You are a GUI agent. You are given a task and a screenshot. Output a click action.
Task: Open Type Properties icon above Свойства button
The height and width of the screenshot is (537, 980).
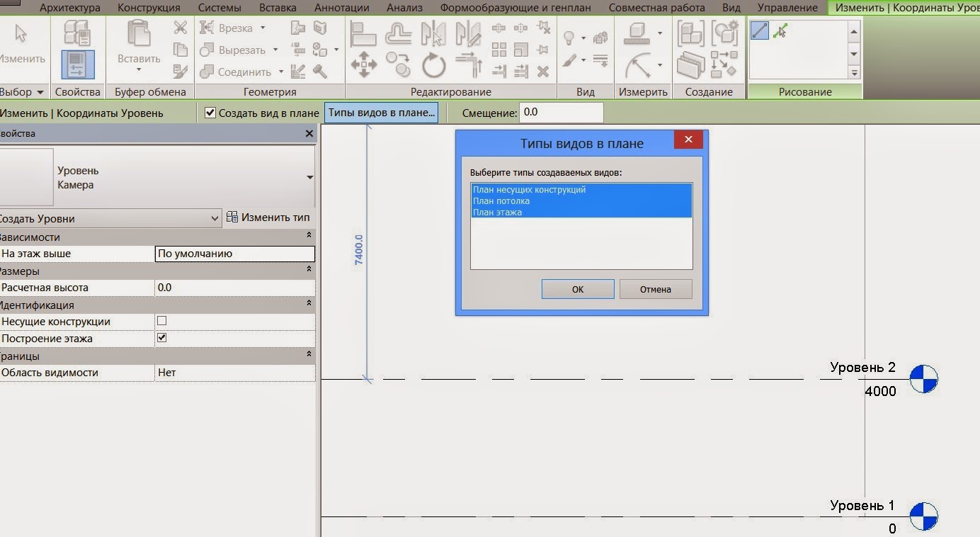pos(78,34)
